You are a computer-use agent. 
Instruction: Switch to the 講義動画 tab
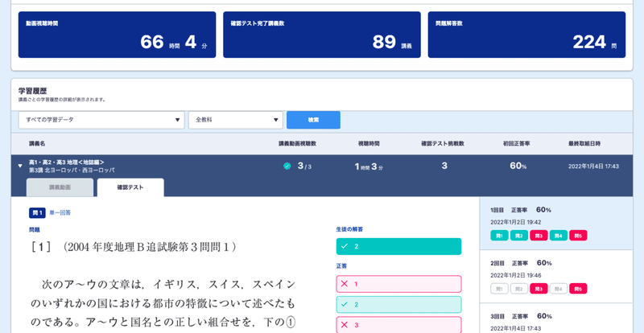coord(60,187)
